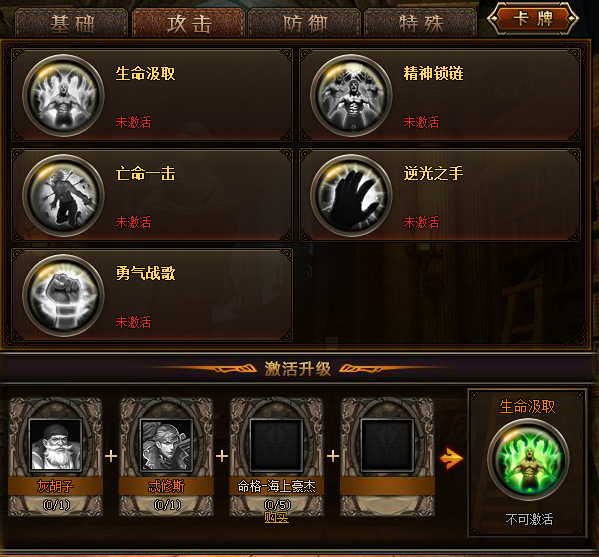The image size is (599, 557).
Task: Select the 勇气战歌 fist icon
Action: (x=63, y=295)
